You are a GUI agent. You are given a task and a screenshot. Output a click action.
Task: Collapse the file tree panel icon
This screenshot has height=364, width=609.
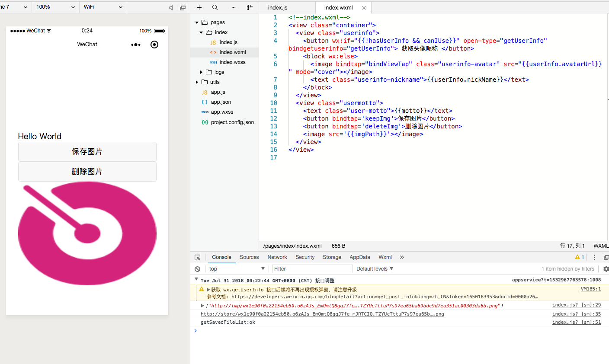[250, 7]
